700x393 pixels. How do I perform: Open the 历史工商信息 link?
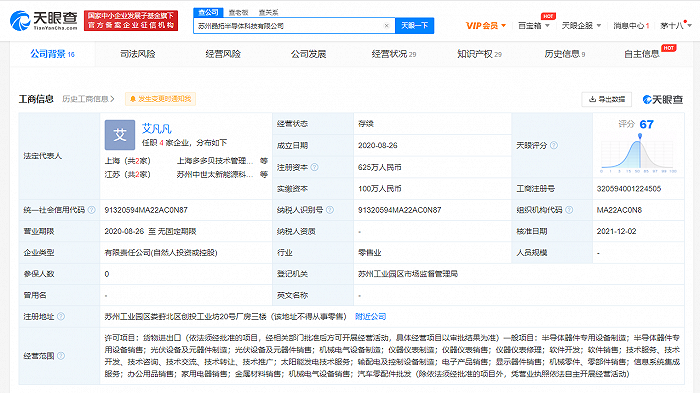88,99
